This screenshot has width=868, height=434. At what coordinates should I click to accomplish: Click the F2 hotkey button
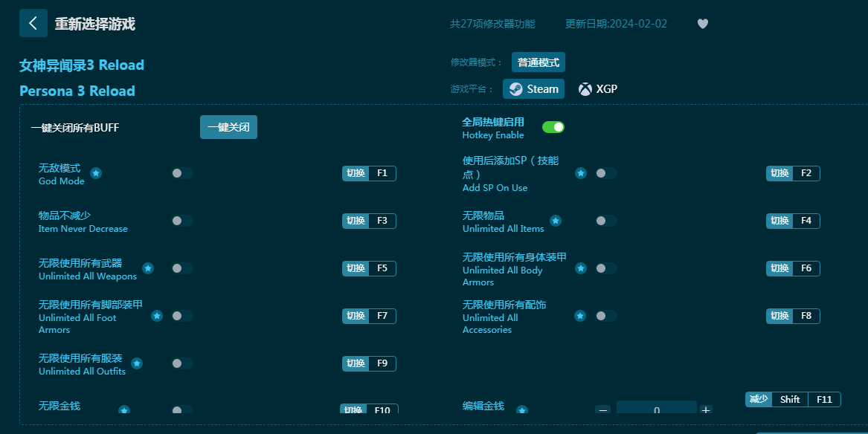794,173
